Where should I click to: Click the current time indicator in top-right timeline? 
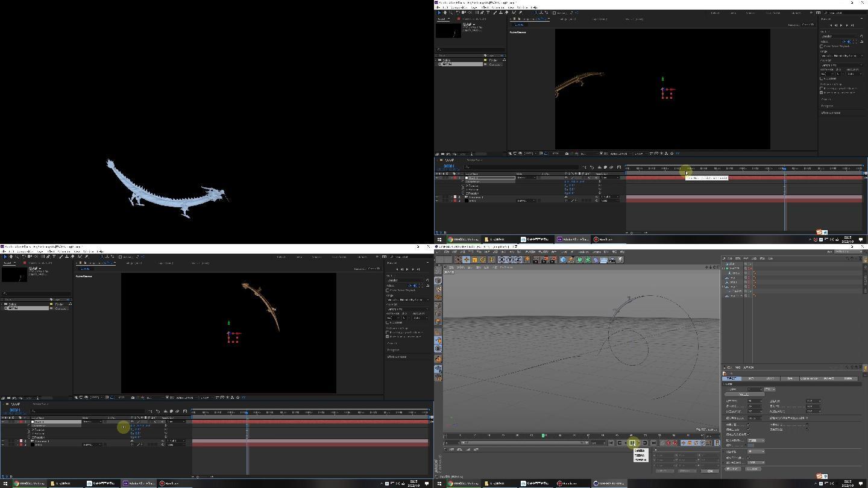(784, 169)
